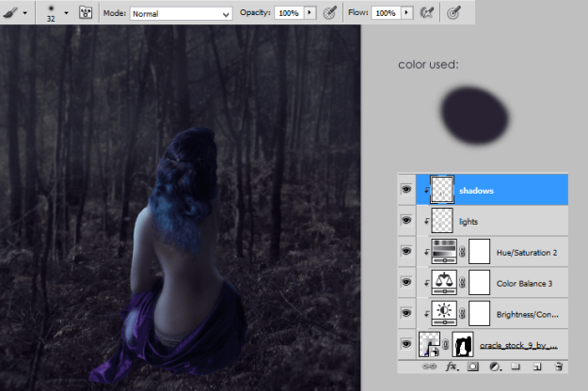
Task: Click the Hue/Saturation 2 adjustment icon
Action: click(444, 251)
